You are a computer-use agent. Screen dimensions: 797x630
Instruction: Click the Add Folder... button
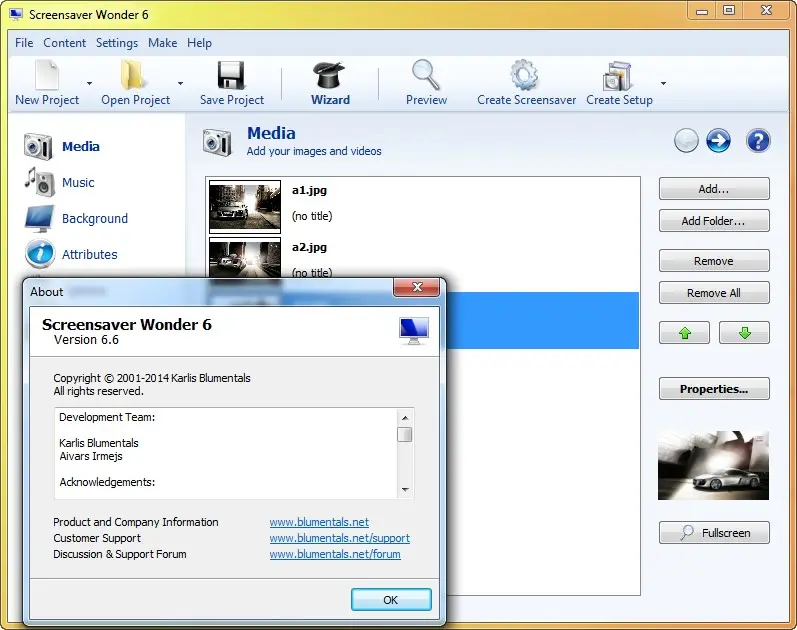pyautogui.click(x=714, y=221)
